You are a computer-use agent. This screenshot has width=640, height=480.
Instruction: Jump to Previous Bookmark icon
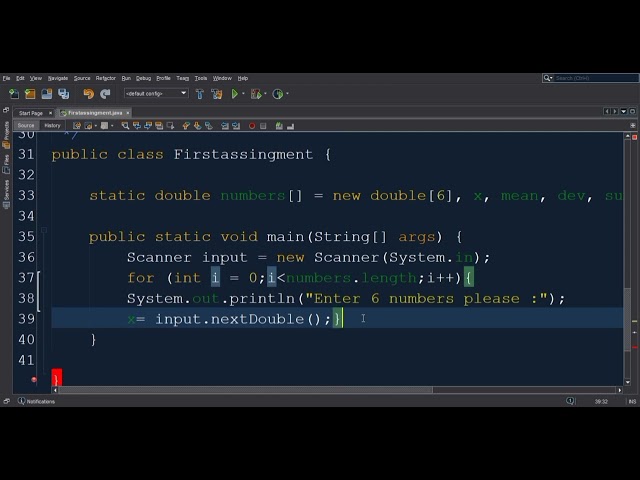click(x=186, y=126)
